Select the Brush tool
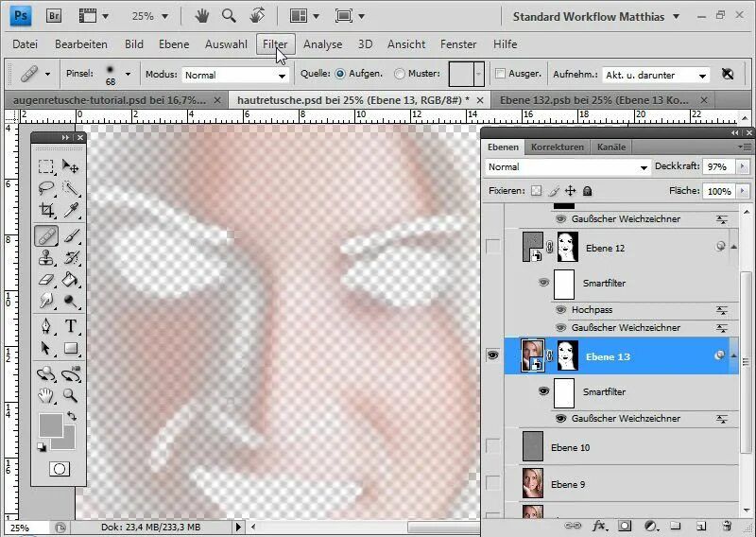 [x=70, y=236]
